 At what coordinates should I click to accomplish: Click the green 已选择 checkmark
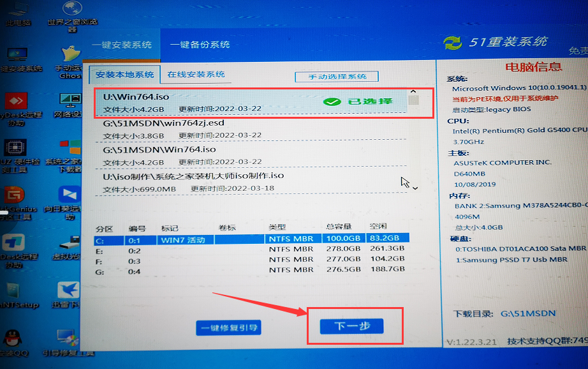(331, 102)
